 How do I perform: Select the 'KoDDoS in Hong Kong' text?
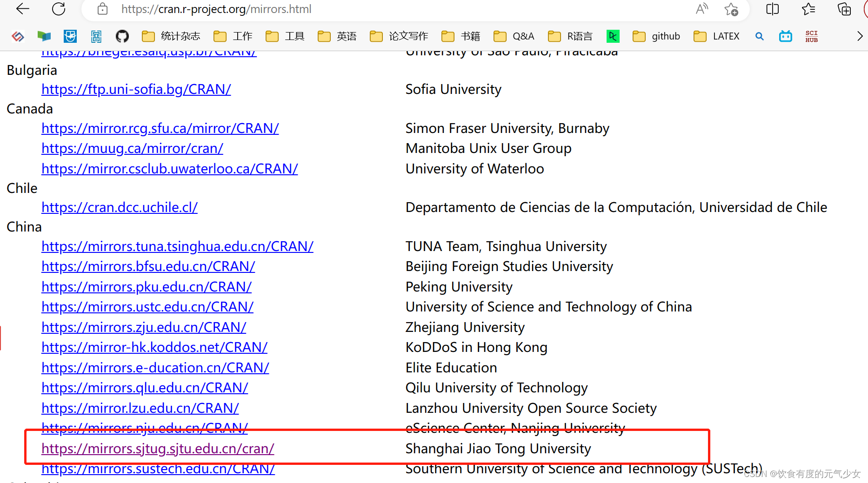click(x=476, y=347)
